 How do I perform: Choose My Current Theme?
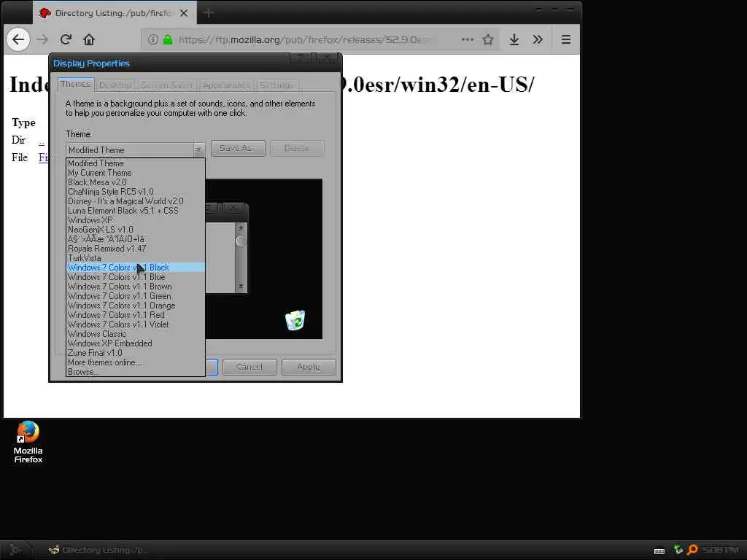tap(136, 173)
